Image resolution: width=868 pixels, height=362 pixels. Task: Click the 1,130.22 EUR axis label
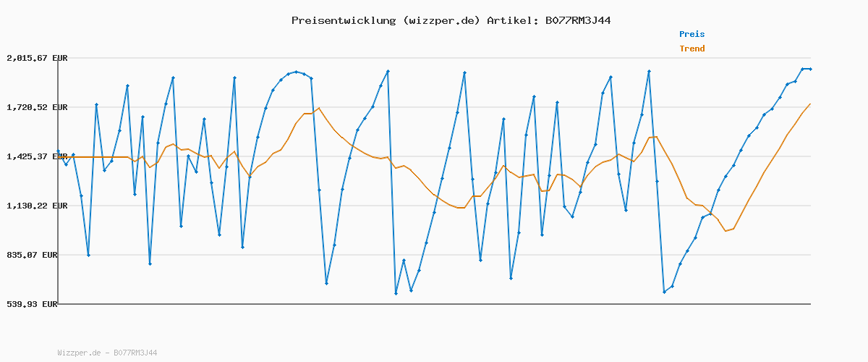[37, 206]
